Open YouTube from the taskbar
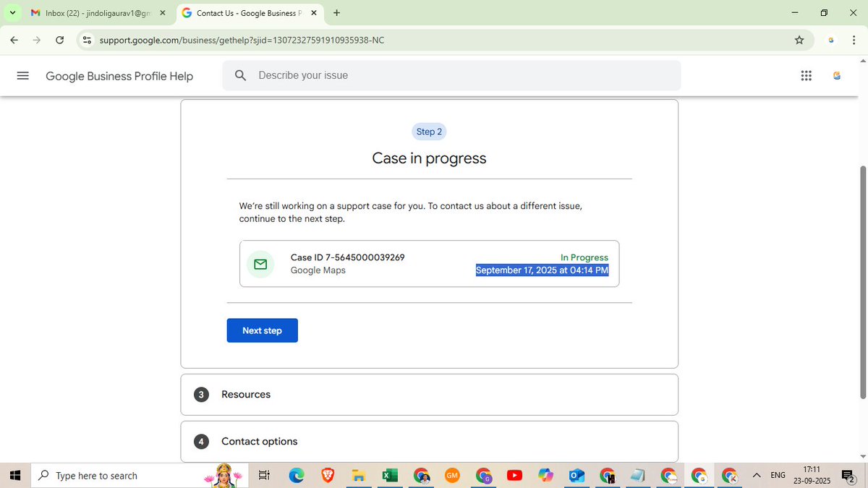Image resolution: width=868 pixels, height=488 pixels. click(514, 476)
